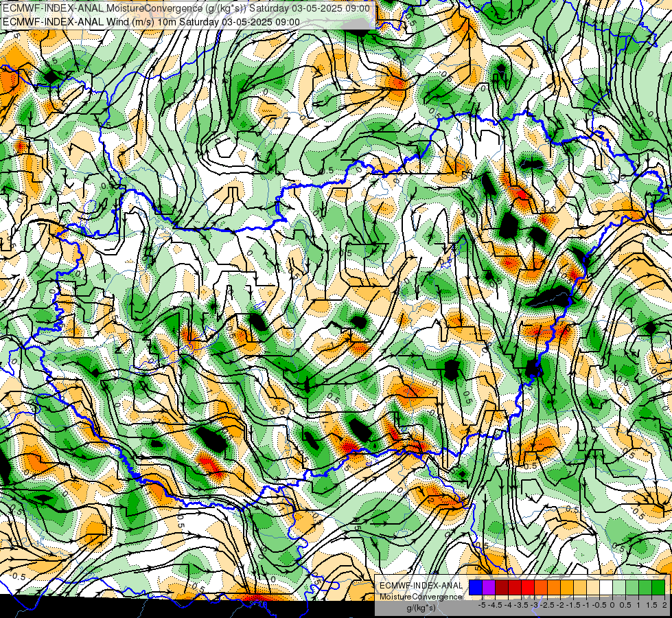Click the ECMWF-INDEX-ANAL label in the legend
The height and width of the screenshot is (618, 672).
(x=421, y=586)
